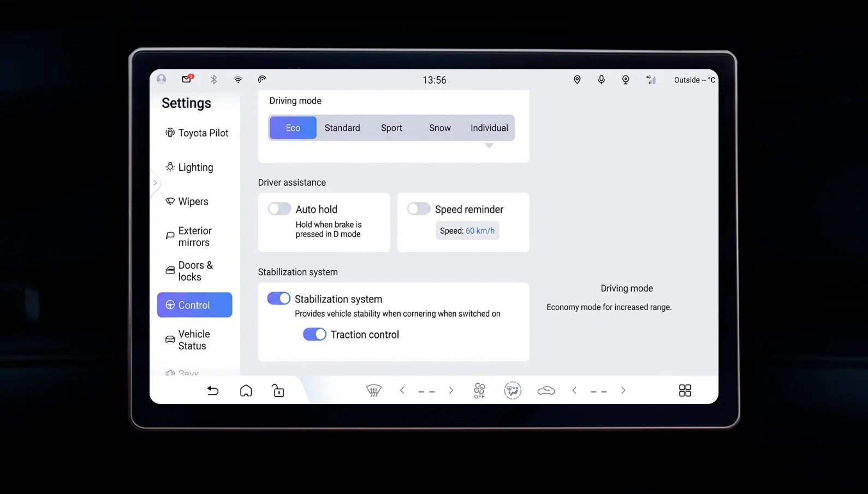
Task: Select Eco driving mode
Action: 293,128
